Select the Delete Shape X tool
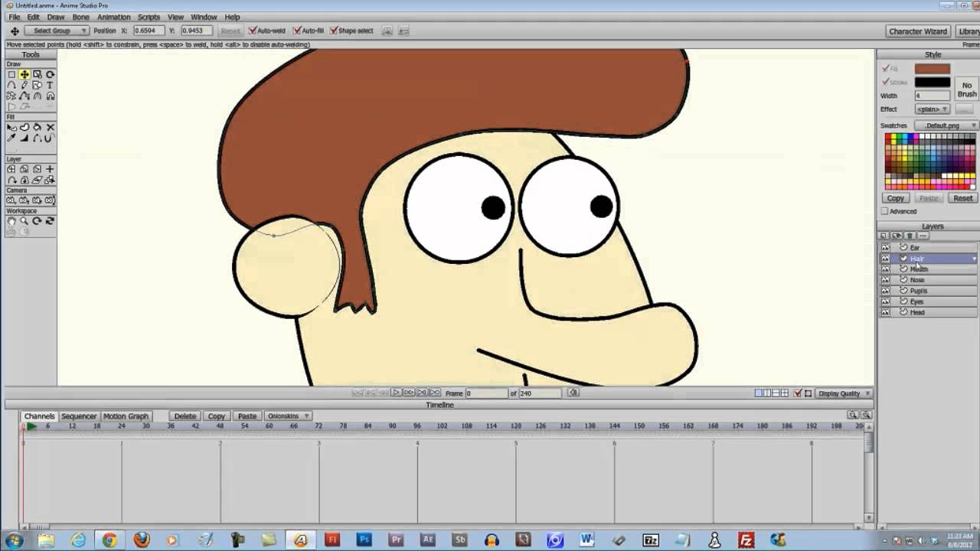 pyautogui.click(x=50, y=127)
